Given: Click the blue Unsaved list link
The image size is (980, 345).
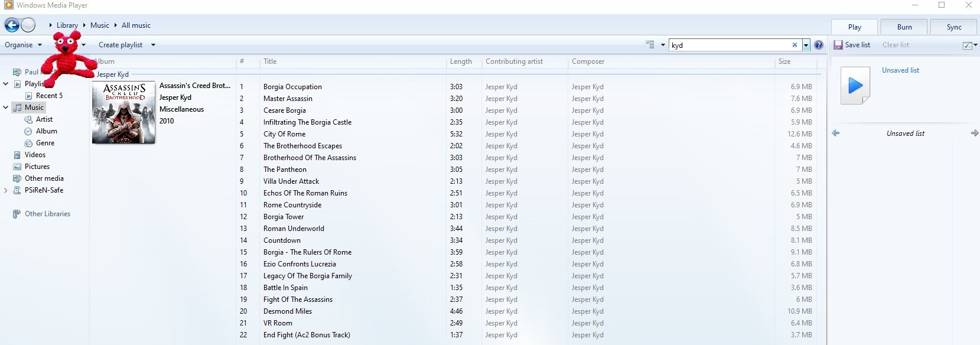Looking at the screenshot, I should (x=900, y=70).
